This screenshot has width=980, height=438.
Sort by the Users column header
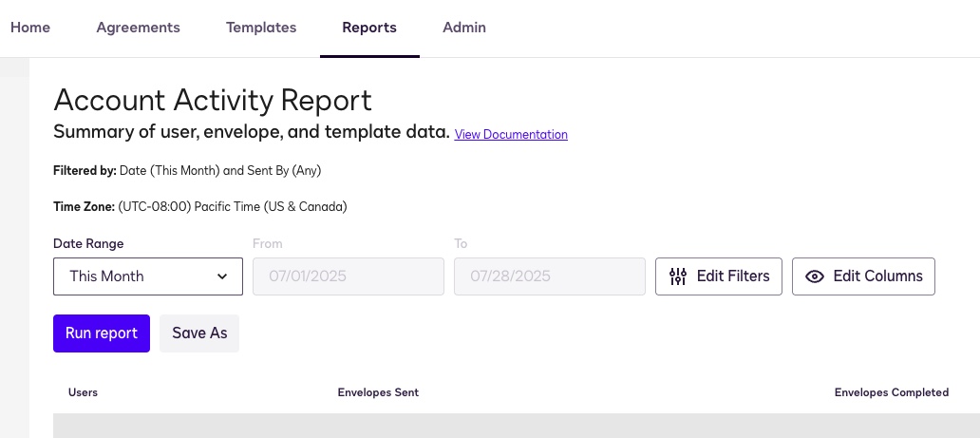point(83,392)
